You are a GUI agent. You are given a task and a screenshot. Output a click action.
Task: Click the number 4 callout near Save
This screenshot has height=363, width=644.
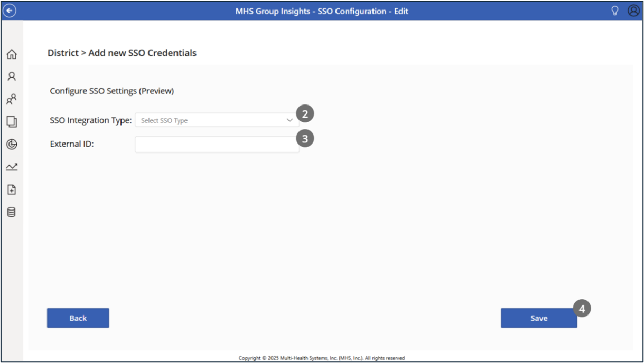click(582, 309)
